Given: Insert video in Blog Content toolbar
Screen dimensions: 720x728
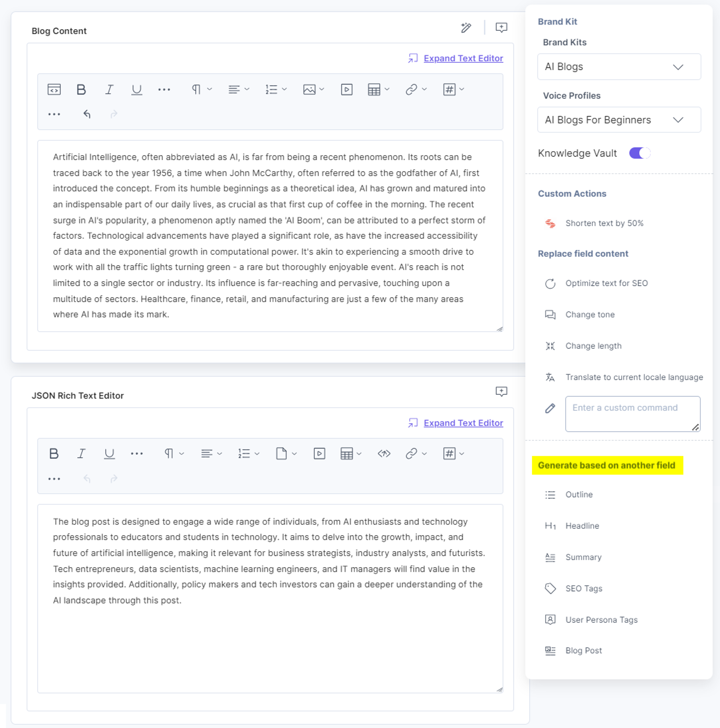Looking at the screenshot, I should [x=347, y=90].
